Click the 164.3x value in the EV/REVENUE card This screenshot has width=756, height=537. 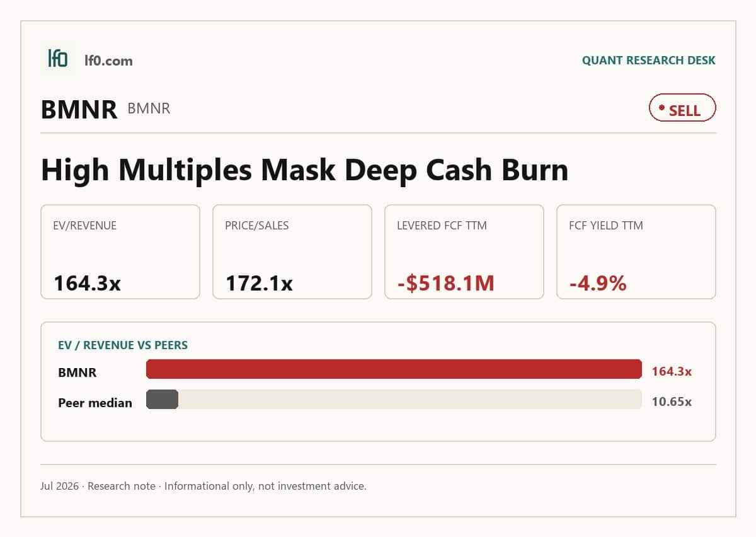87,283
